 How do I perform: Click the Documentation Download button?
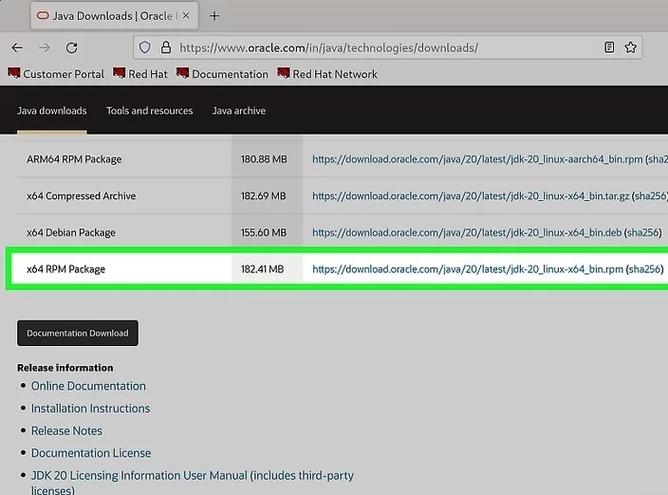pos(78,333)
